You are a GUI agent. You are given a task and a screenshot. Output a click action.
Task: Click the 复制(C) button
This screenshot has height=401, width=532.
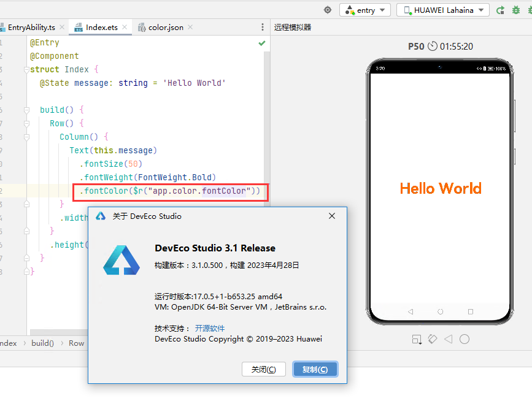tap(315, 370)
